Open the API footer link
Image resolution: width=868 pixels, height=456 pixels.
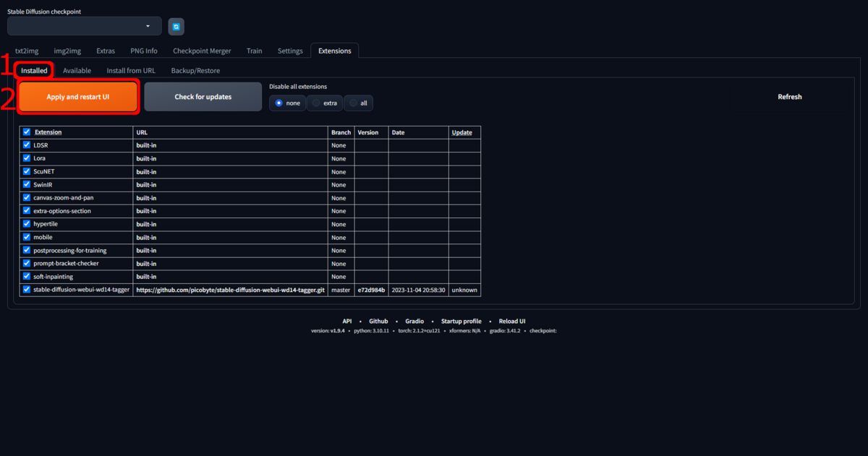(347, 321)
